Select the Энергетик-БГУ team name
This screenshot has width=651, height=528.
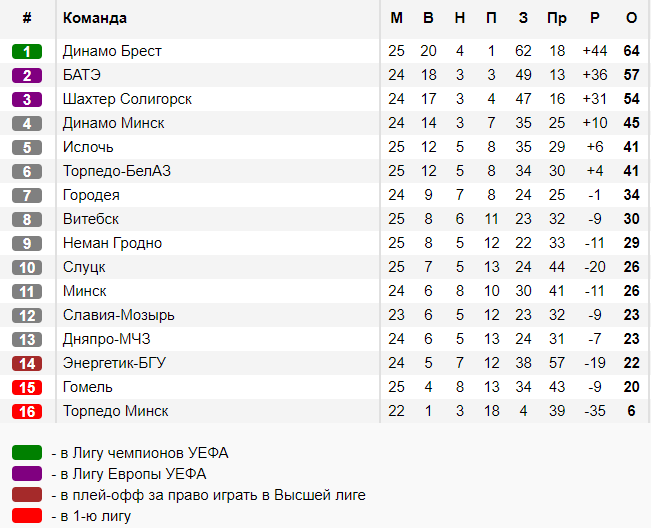pos(114,363)
